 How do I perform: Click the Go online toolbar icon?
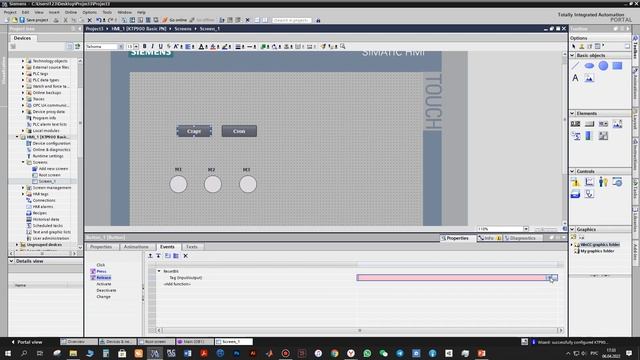tap(175, 20)
